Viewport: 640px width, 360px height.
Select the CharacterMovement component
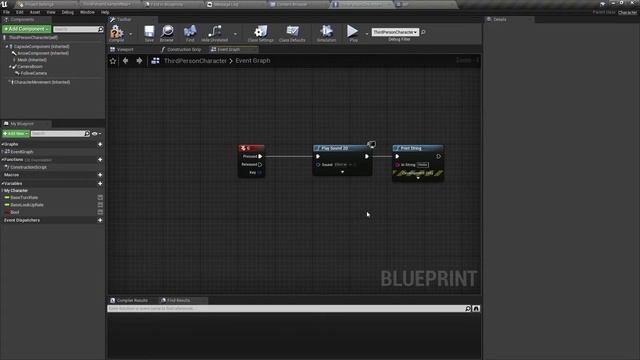click(42, 82)
